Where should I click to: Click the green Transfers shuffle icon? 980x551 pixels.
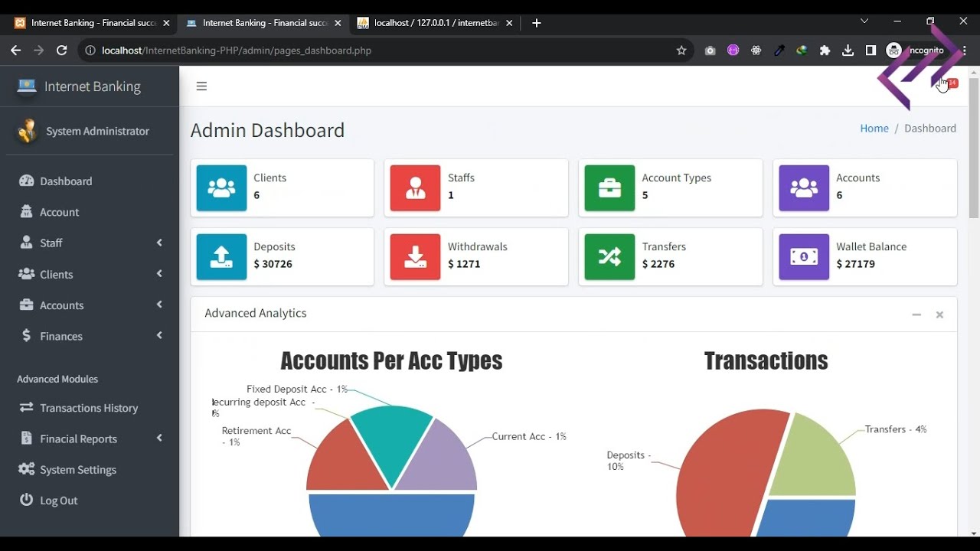[609, 256]
